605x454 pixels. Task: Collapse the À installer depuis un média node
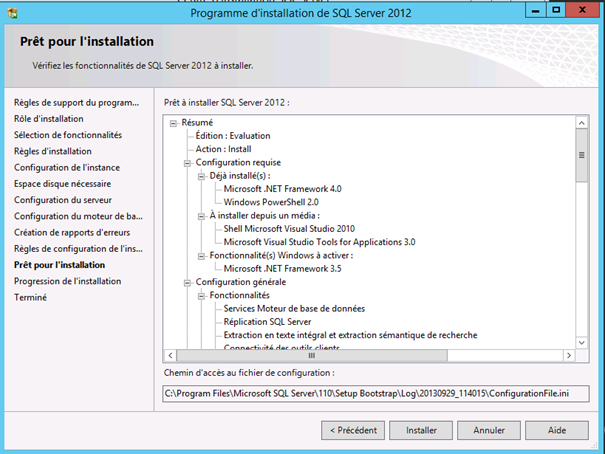(201, 216)
